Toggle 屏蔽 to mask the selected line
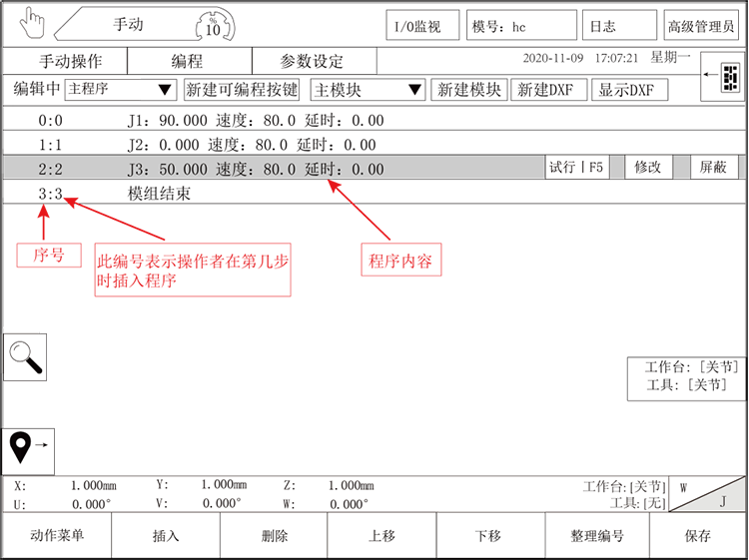The image size is (749, 560). [713, 168]
